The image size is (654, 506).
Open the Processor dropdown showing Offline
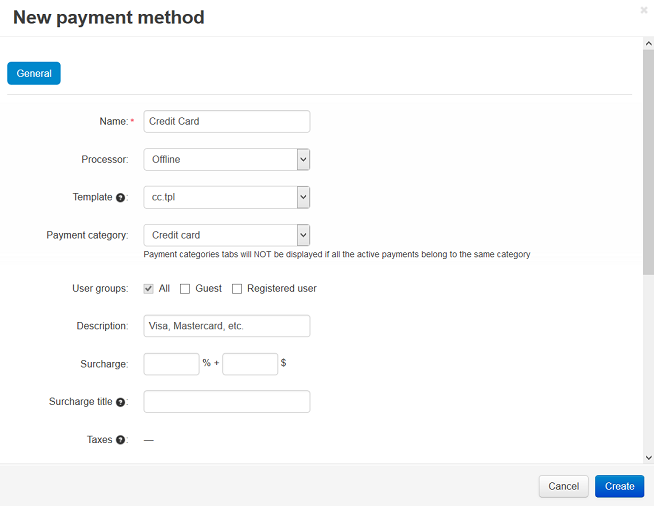pyautogui.click(x=226, y=159)
